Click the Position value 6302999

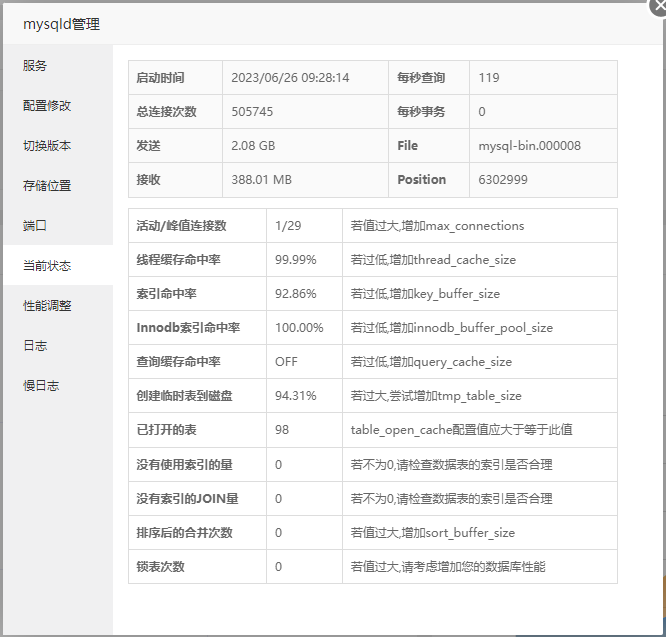503,180
